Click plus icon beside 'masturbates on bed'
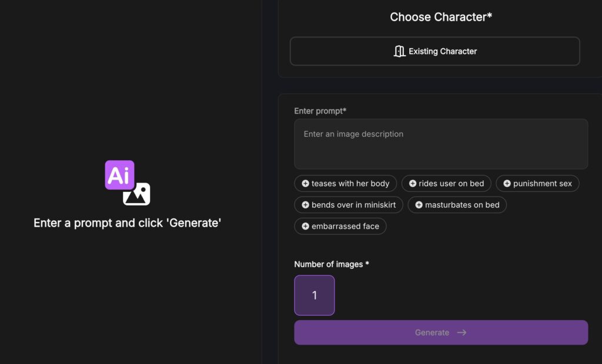Viewport: 602px width, 364px height. tap(419, 205)
